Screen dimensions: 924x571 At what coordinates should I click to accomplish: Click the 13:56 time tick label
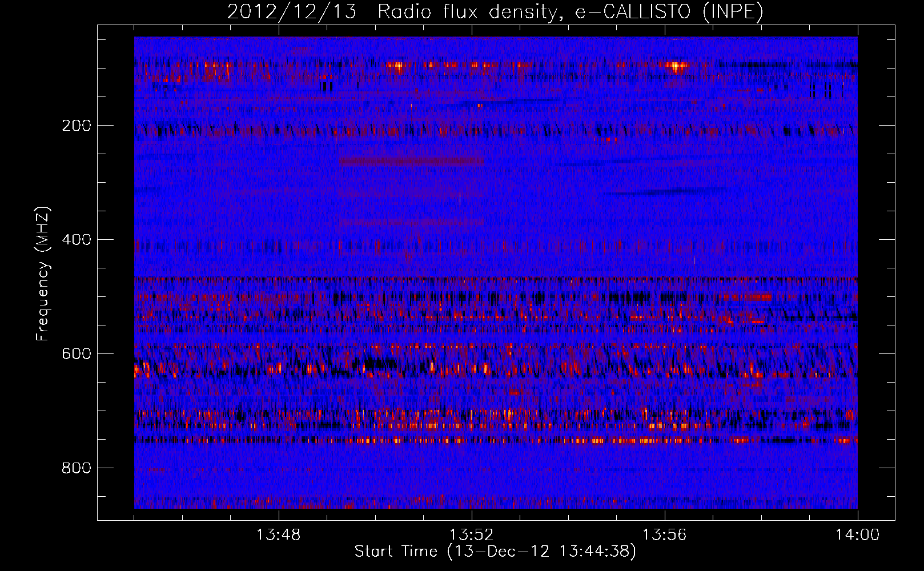click(x=664, y=535)
